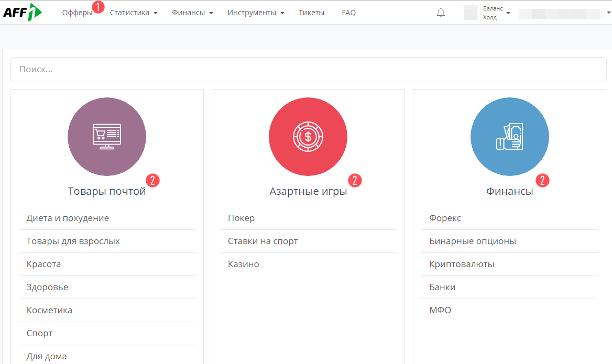The image size is (612, 364).
Task: Open Ставки на спорт category
Action: [263, 241]
